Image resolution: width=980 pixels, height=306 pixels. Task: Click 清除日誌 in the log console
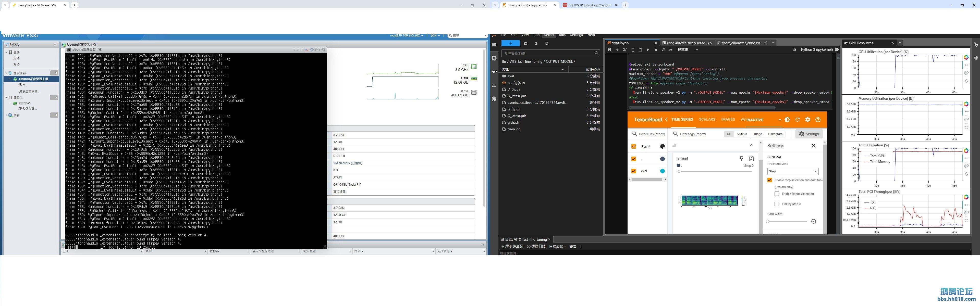pyautogui.click(x=536, y=246)
